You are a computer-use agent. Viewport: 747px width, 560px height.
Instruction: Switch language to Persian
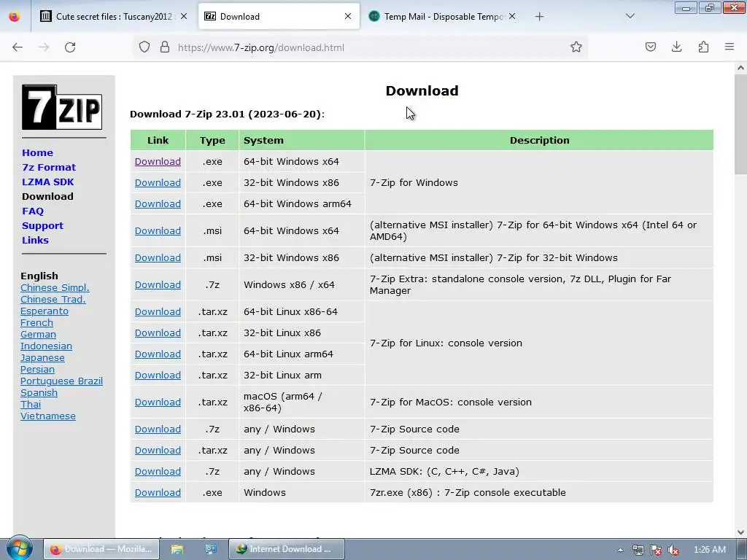(38, 370)
